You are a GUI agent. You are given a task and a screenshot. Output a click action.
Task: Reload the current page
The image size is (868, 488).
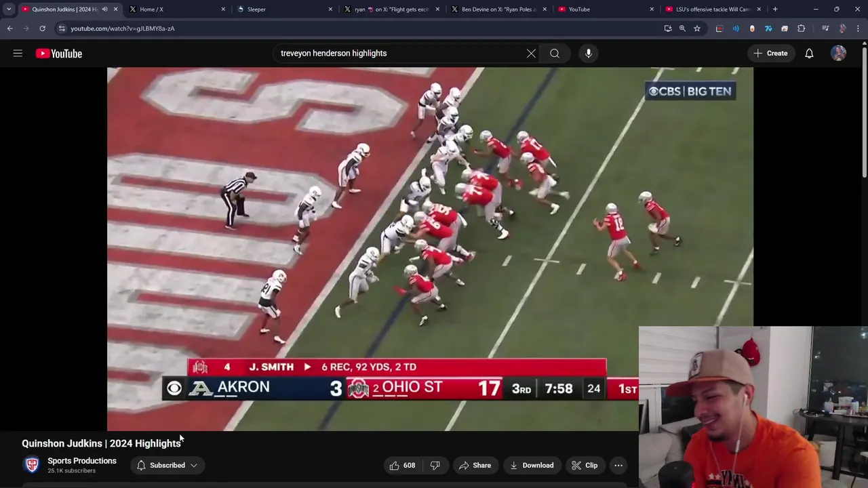coord(42,28)
